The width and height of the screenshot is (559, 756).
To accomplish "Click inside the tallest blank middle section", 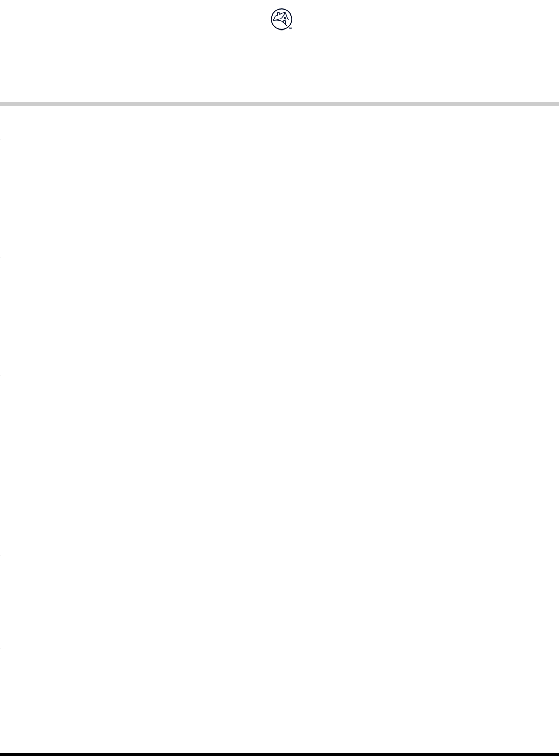I will point(279,466).
